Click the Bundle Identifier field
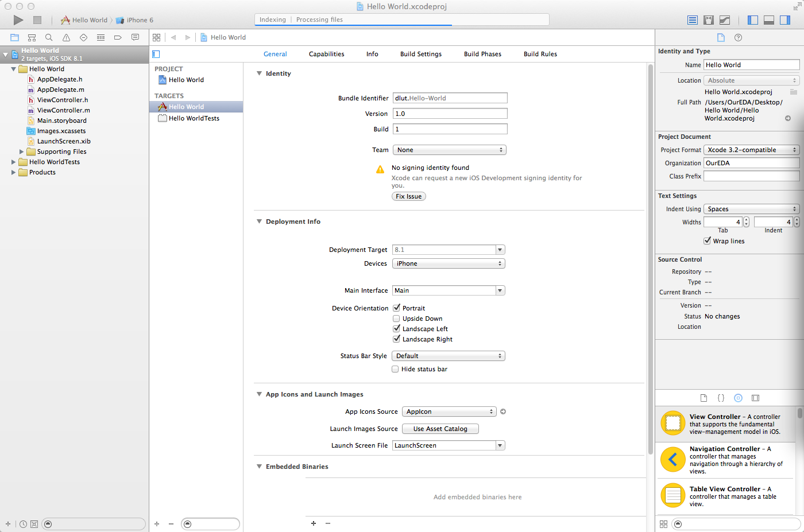The height and width of the screenshot is (532, 804). (450, 98)
